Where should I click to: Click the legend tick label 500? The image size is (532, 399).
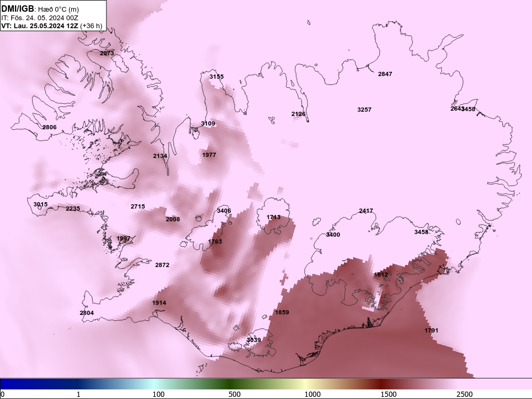point(235,394)
